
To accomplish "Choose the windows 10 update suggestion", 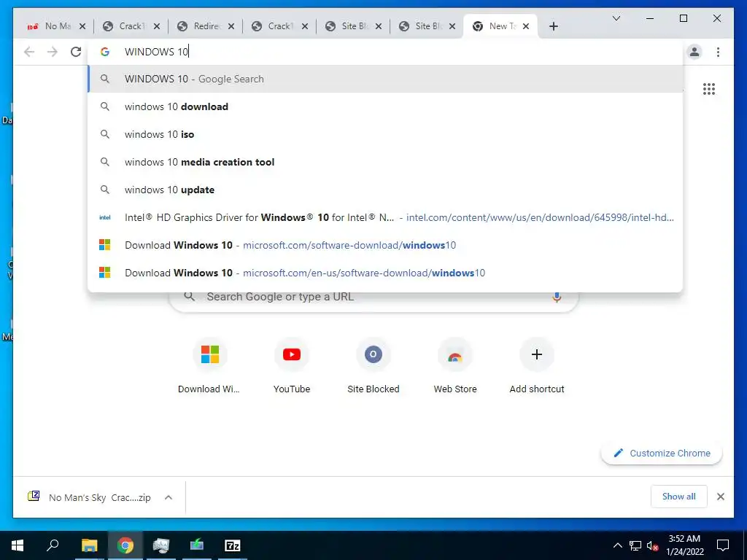I will point(385,190).
